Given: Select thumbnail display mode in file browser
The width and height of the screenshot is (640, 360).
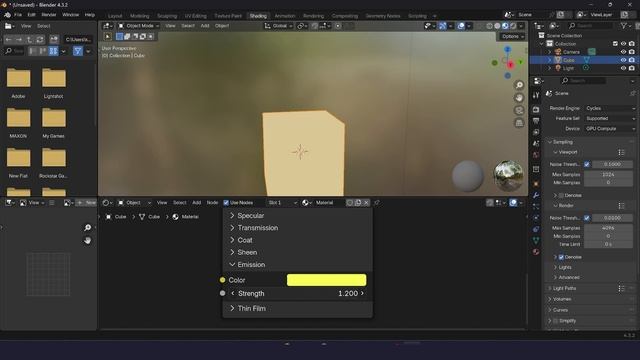Looking at the screenshot, I should (x=53, y=51).
